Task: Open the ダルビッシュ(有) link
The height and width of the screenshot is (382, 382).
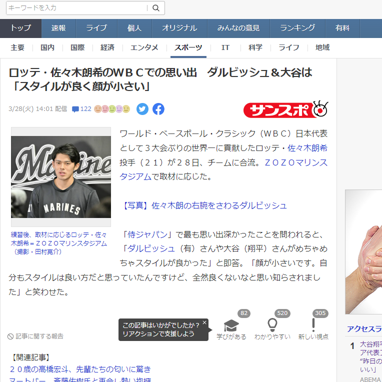Action: click(151, 249)
